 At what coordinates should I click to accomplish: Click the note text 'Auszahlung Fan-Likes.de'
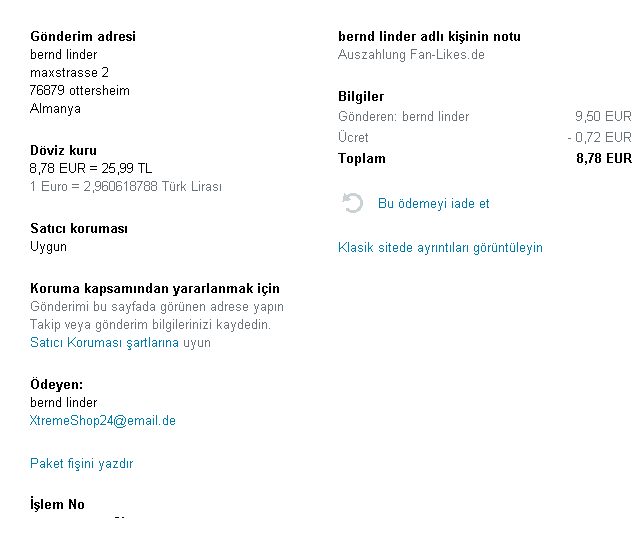pyautogui.click(x=411, y=55)
